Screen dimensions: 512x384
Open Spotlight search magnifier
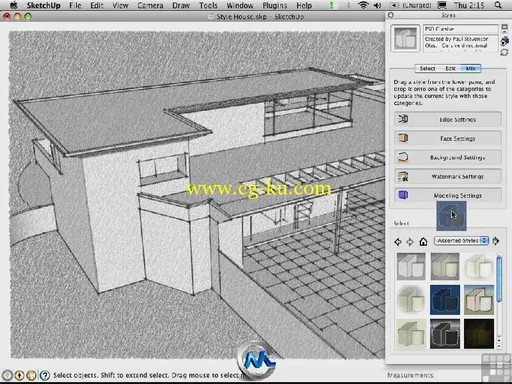[x=498, y=5]
